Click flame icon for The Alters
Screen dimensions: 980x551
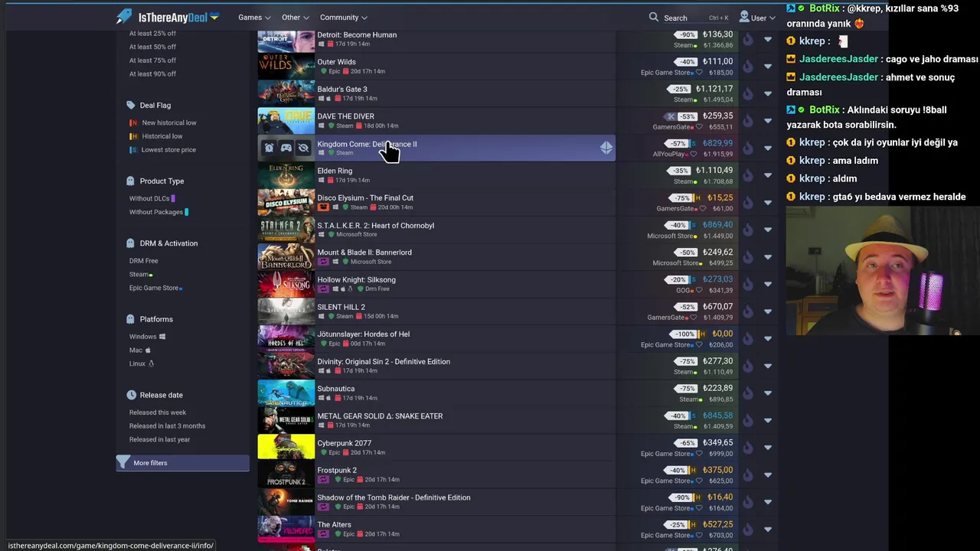(747, 530)
